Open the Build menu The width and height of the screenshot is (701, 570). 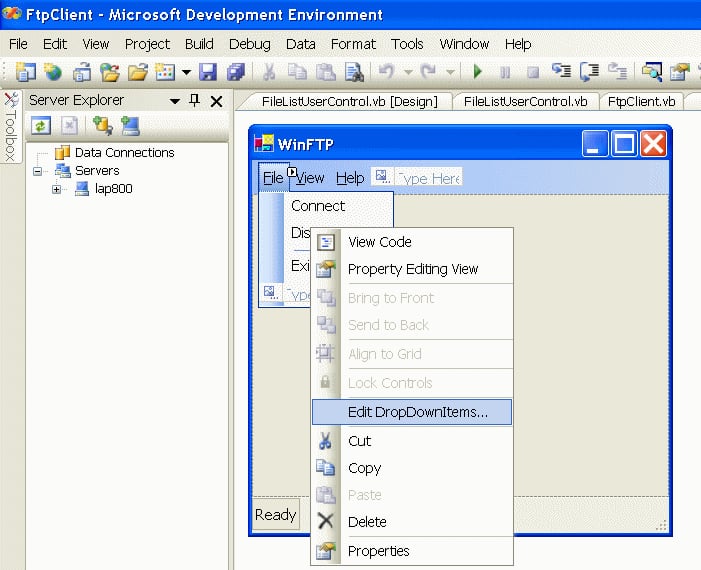(x=199, y=44)
